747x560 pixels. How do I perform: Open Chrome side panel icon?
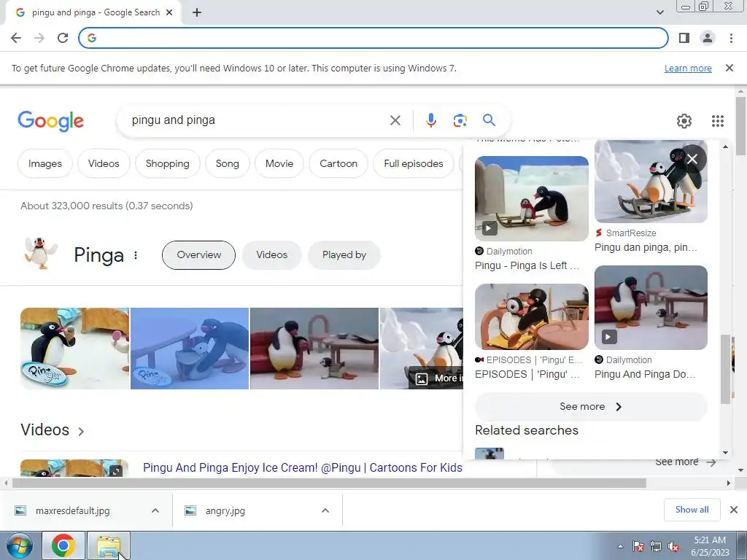pos(684,38)
